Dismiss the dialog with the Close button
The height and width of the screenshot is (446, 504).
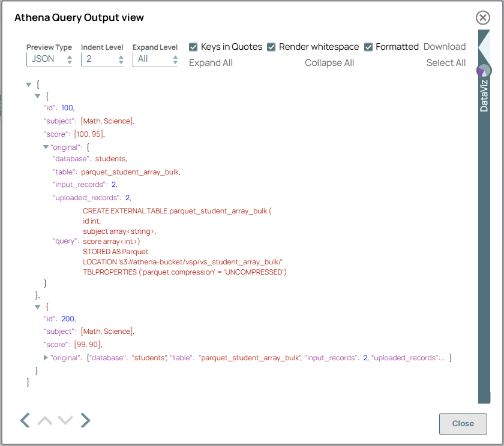point(463,424)
